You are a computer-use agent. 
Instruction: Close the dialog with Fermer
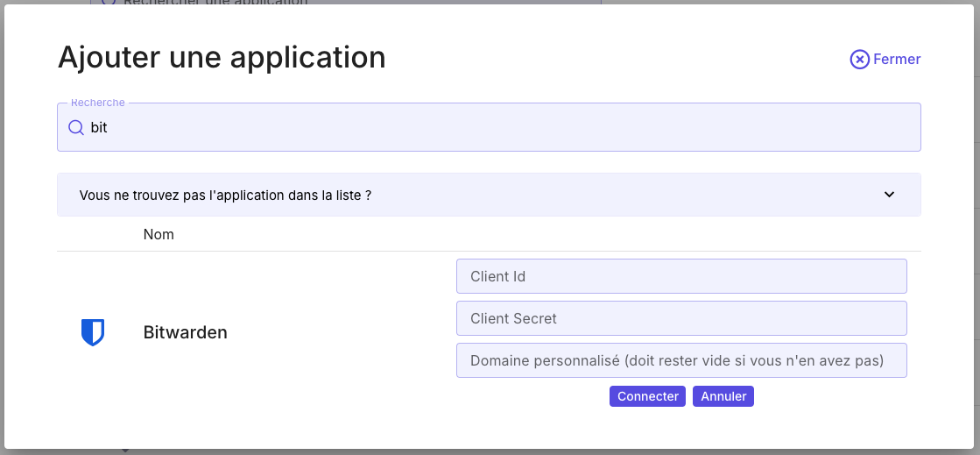pos(885,60)
